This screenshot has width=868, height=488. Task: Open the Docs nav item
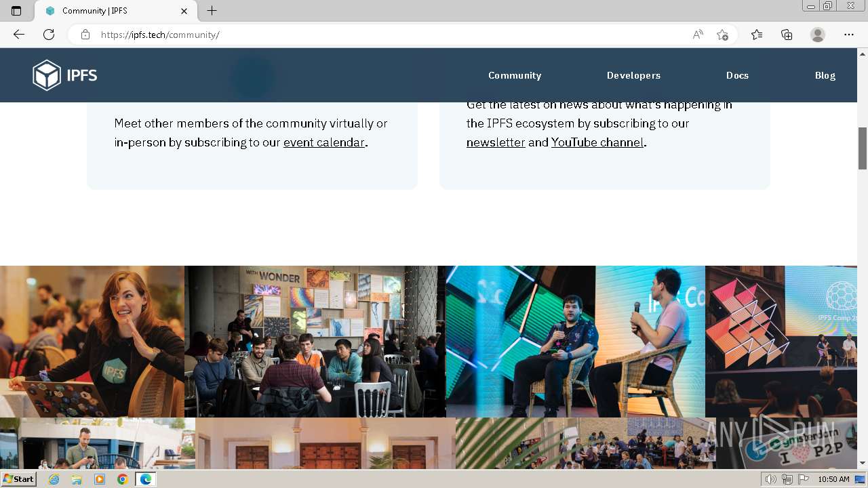point(737,75)
